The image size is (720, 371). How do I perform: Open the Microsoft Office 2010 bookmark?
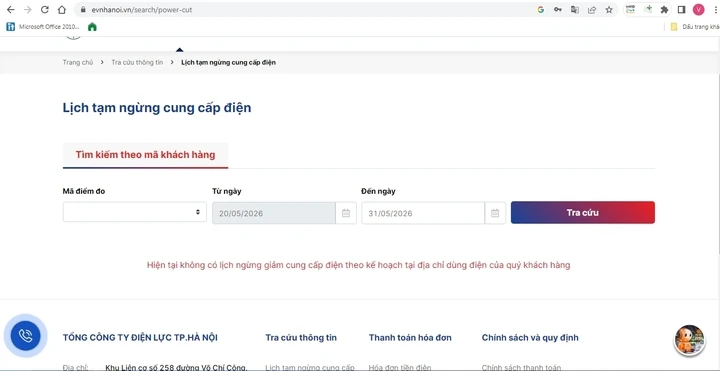[x=44, y=27]
